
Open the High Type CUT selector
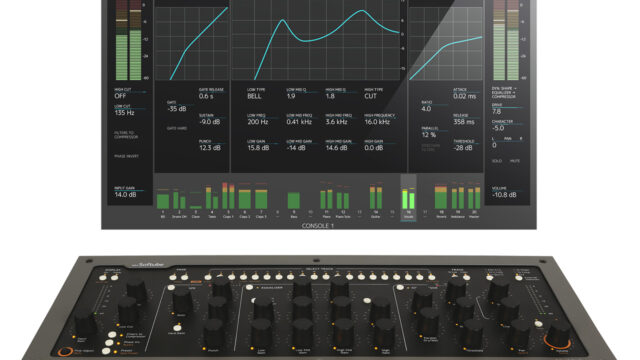(371, 96)
